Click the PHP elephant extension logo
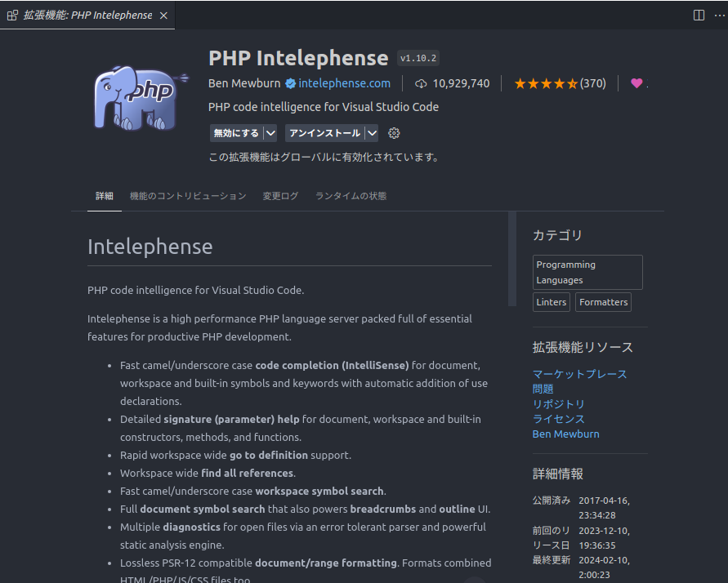Image resolution: width=728 pixels, height=583 pixels. (141, 97)
